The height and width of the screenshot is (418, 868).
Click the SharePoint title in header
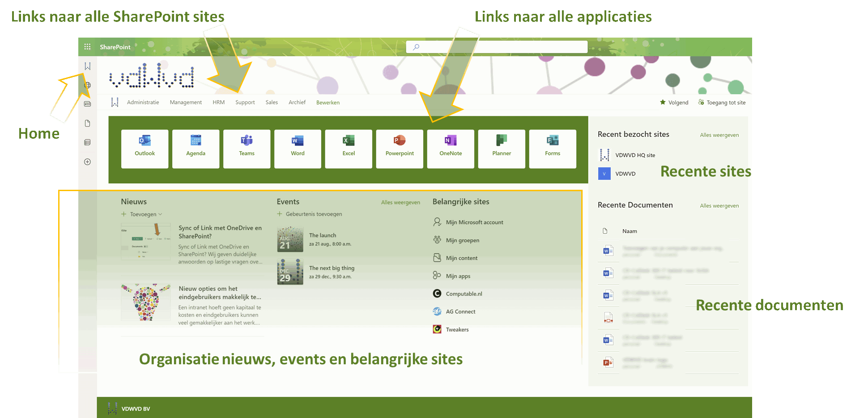tap(115, 47)
